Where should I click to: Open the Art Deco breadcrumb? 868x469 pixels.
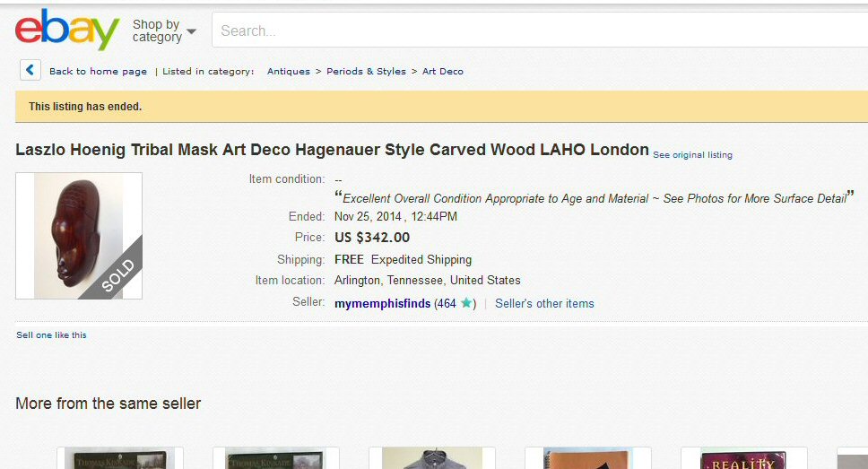click(x=443, y=72)
